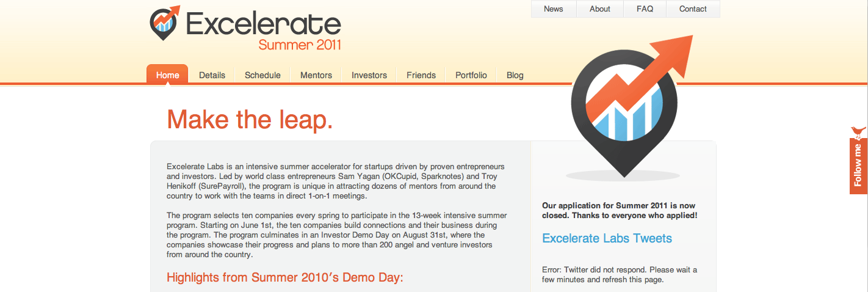The width and height of the screenshot is (868, 292).
Task: Click the Make the leap heading
Action: pyautogui.click(x=250, y=119)
